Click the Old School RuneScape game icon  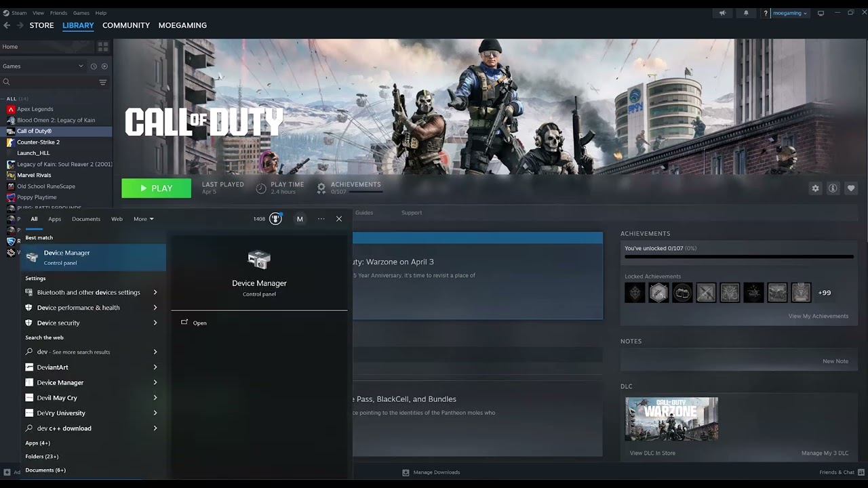[11, 186]
